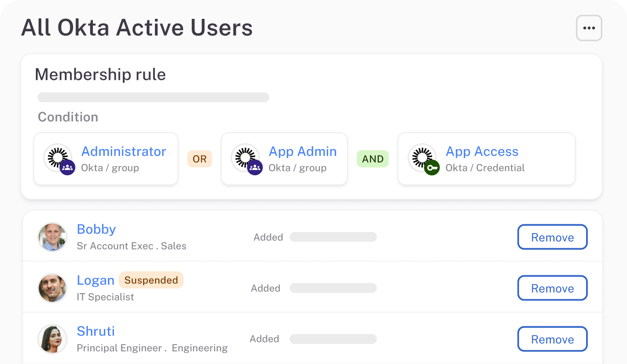Select the Condition section label
The image size is (627, 364).
tap(68, 117)
